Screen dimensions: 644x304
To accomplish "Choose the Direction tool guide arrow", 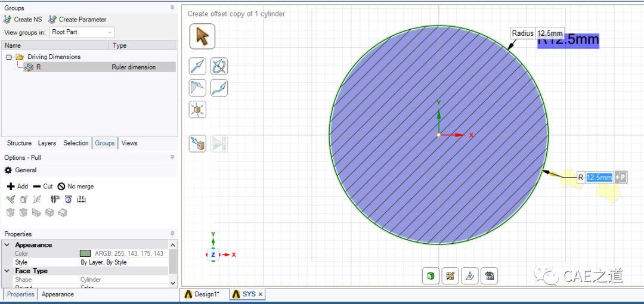I will [197, 66].
